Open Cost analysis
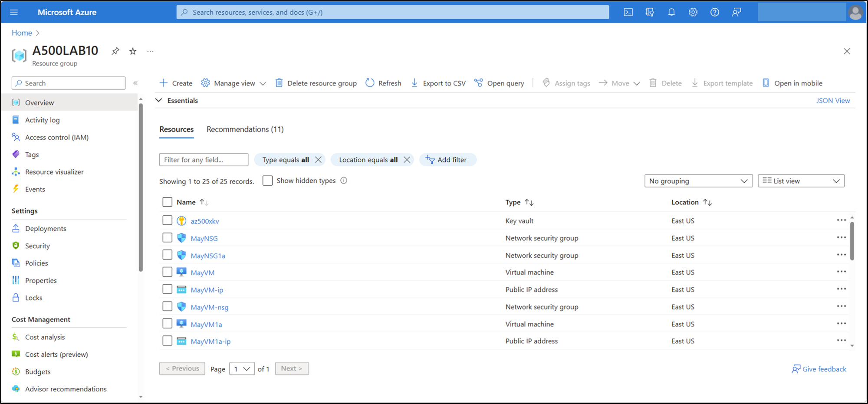Screen dimensions: 868x404 tap(45, 337)
